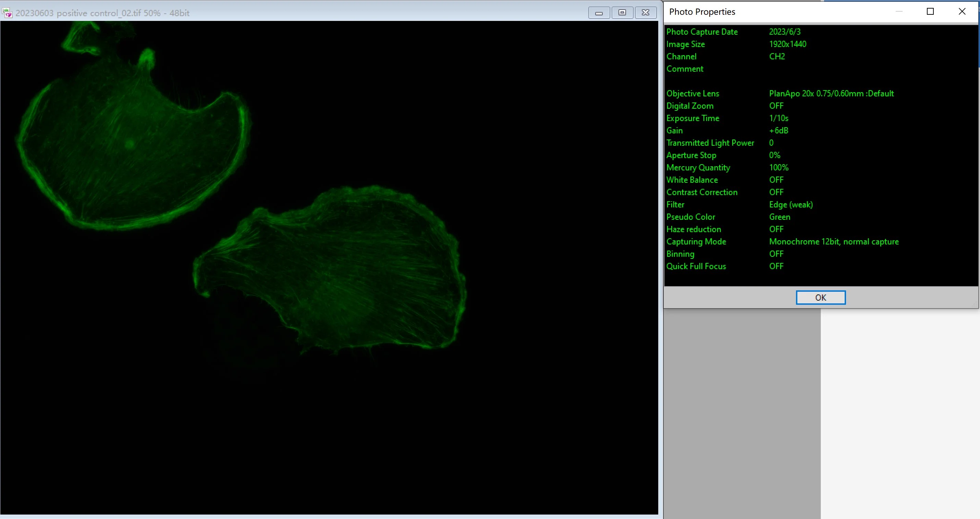Click the Photo Properties minimize button
This screenshot has height=519, width=980.
click(899, 11)
